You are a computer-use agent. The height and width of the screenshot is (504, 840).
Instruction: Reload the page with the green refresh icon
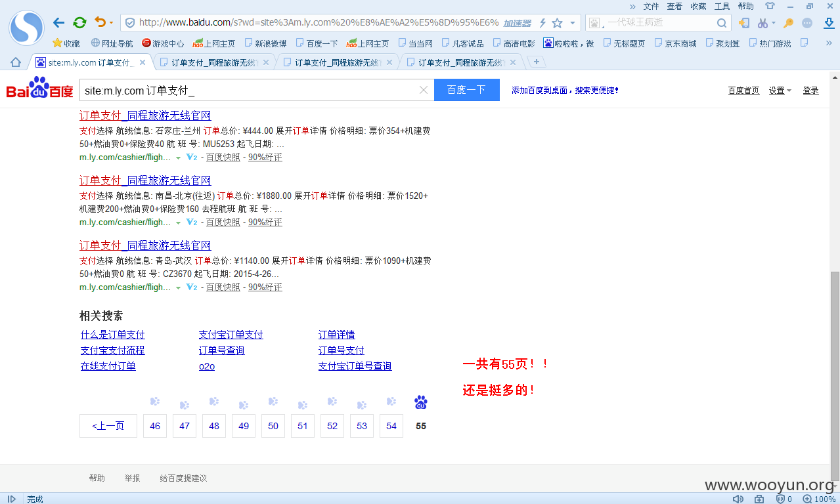click(x=79, y=23)
